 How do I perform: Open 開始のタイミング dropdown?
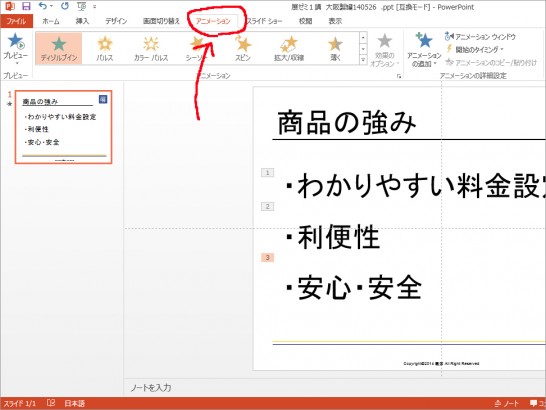pos(475,49)
